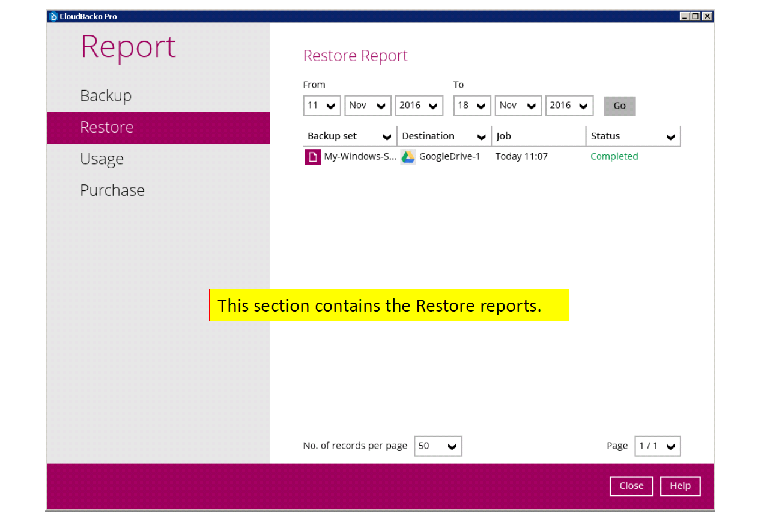Click the Help button
This screenshot has width=764, height=532.
click(680, 486)
